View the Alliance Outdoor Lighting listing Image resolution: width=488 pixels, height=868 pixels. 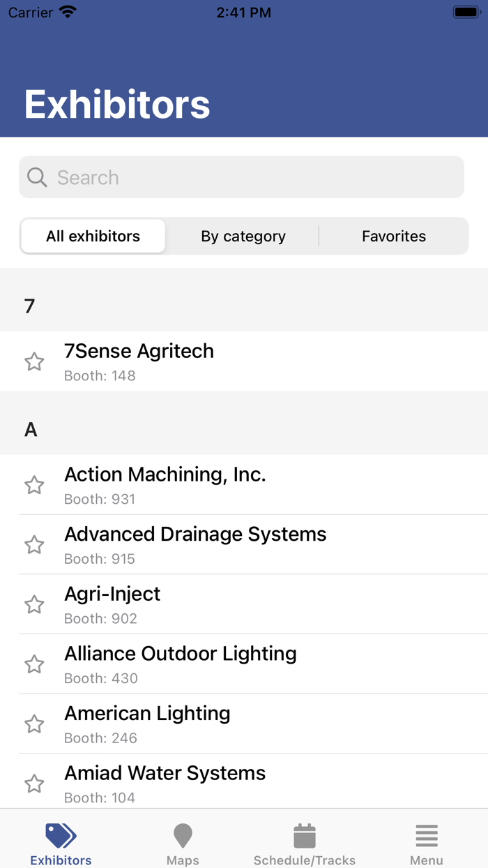click(209, 664)
